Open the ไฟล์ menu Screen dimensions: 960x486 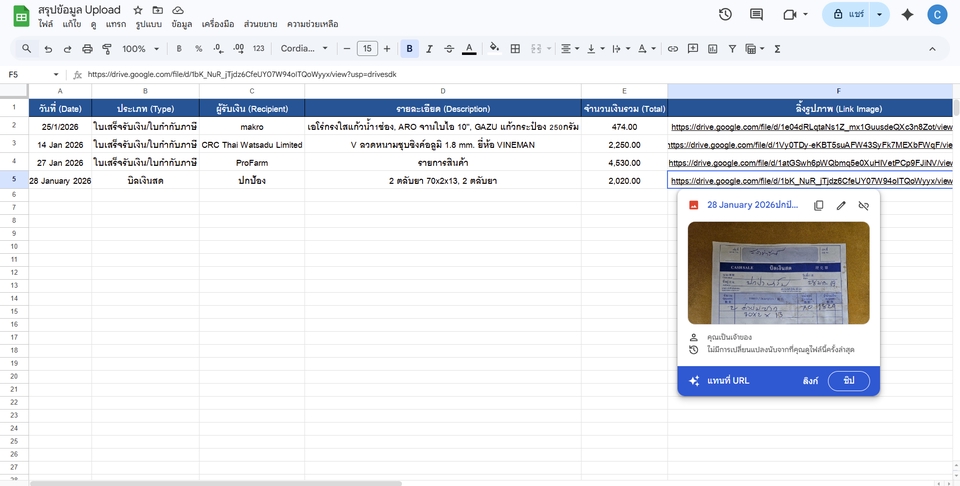pyautogui.click(x=46, y=24)
